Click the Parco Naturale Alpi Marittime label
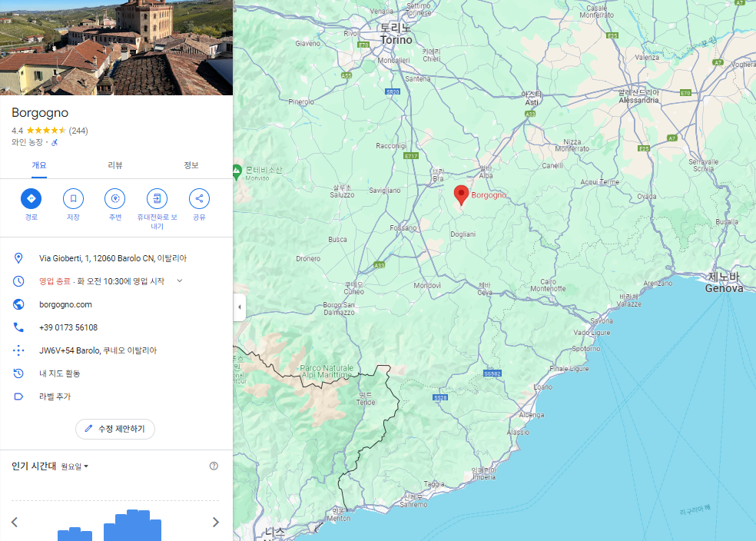Image resolution: width=756 pixels, height=541 pixels. (x=327, y=371)
